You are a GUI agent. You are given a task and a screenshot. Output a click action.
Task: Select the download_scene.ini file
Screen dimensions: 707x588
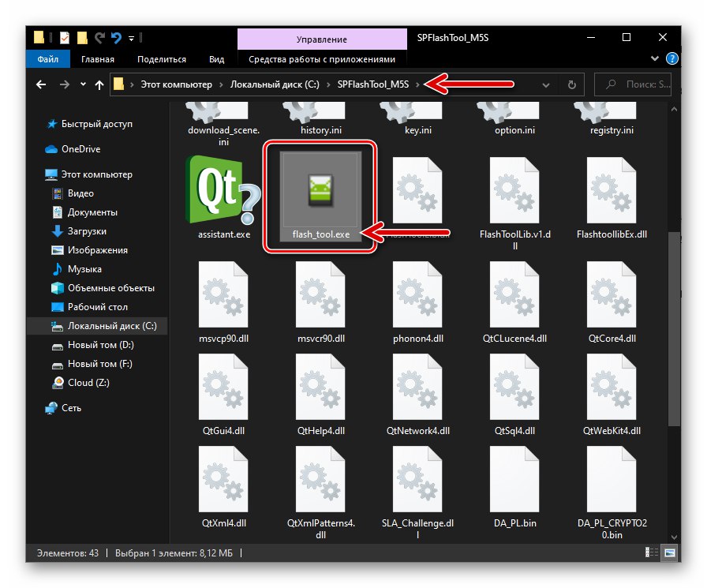click(223, 124)
